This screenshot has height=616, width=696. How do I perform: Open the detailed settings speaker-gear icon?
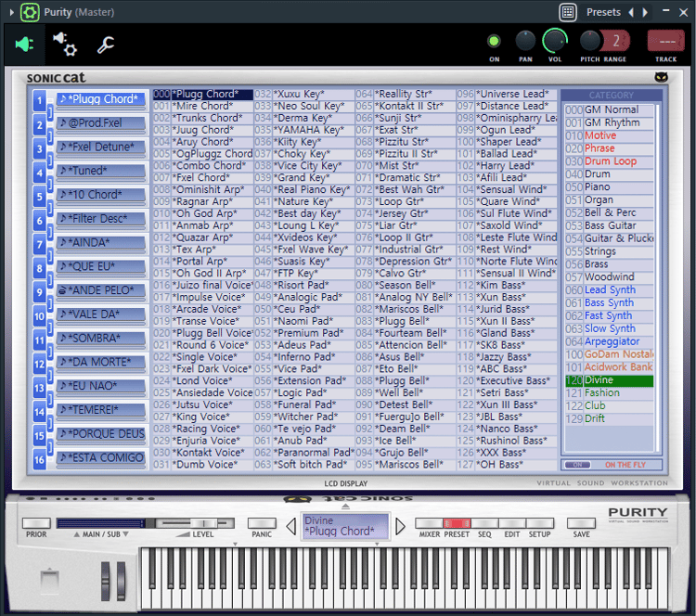(x=65, y=45)
